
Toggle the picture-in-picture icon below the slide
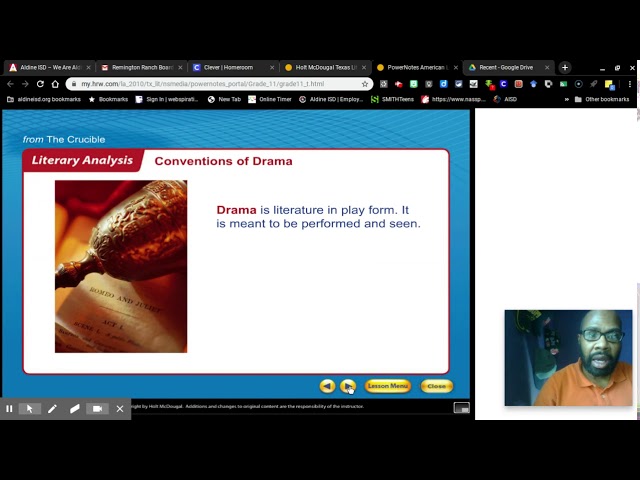[x=462, y=407]
